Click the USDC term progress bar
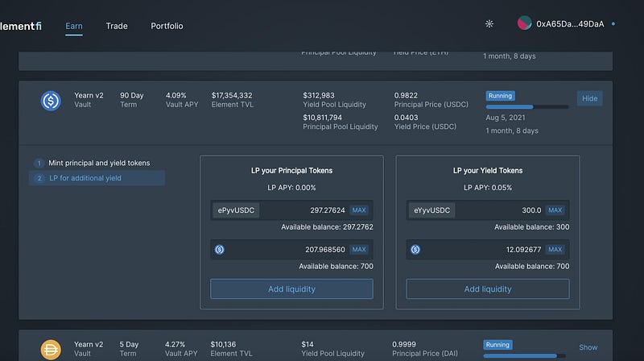The height and width of the screenshot is (361, 644). tap(527, 107)
